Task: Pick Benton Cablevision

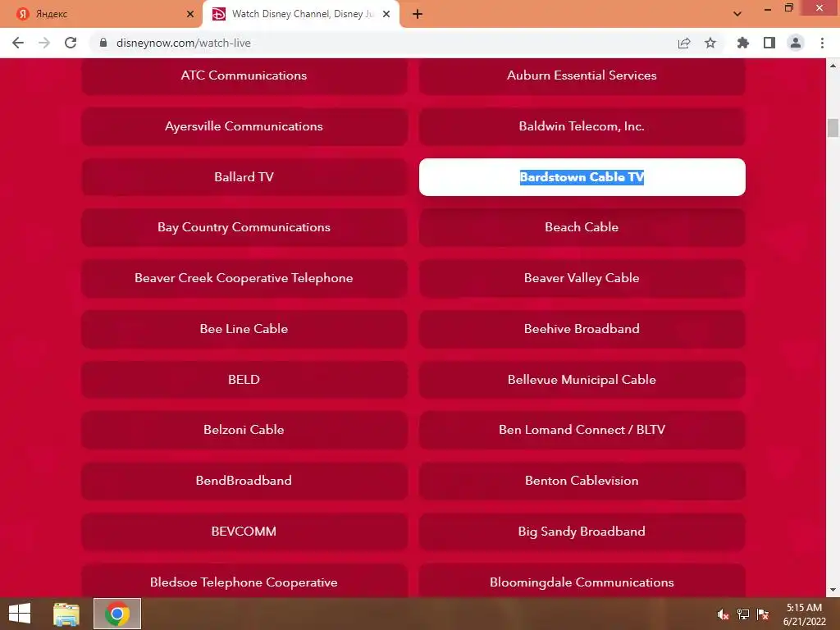Action: (582, 481)
